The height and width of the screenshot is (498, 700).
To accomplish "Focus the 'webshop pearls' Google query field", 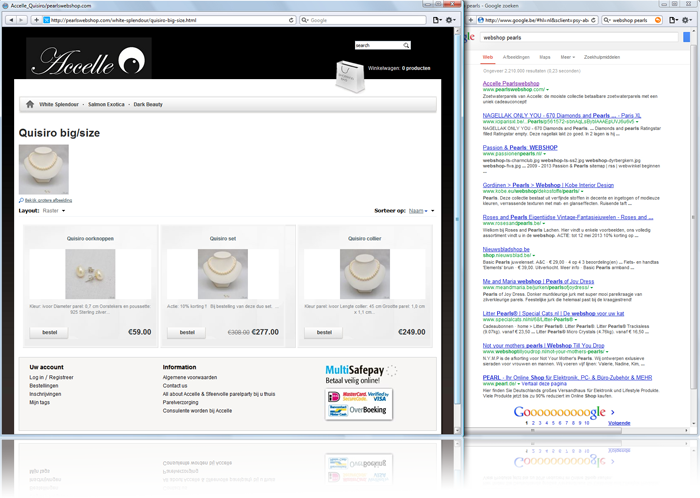I will [x=579, y=37].
